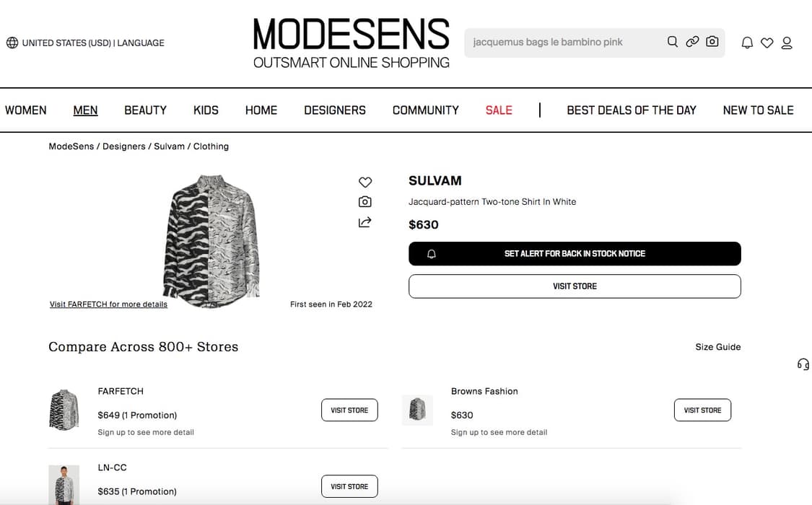812x505 pixels.
Task: Find similar items with product camera icon
Action: [x=365, y=202]
